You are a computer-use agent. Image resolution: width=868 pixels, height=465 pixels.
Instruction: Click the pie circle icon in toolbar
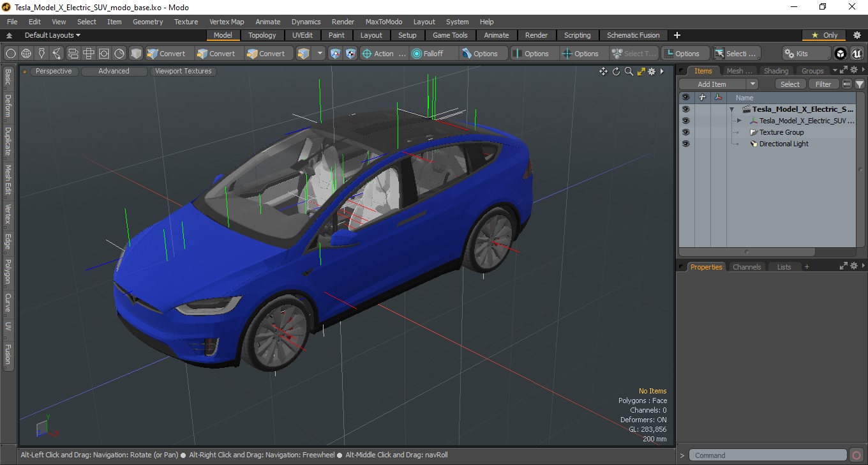click(119, 54)
